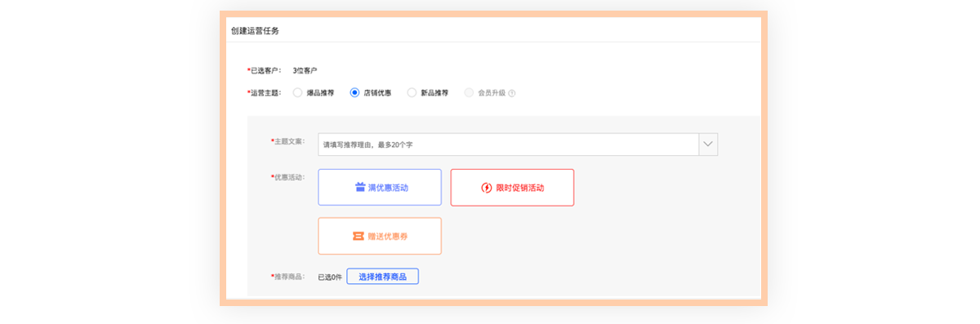This screenshot has width=980, height=324.
Task: Click the 已选客户 label
Action: click(x=265, y=71)
